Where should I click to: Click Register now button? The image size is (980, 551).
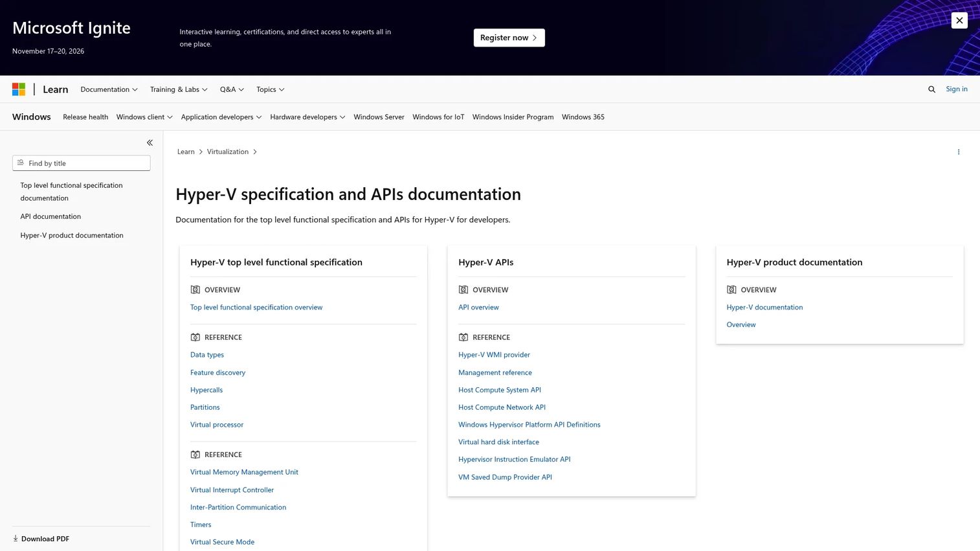coord(509,38)
